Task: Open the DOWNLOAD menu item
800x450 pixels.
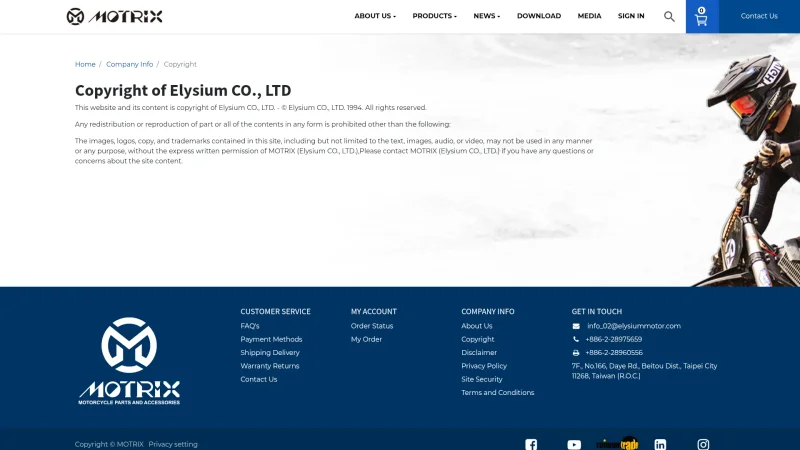Action: click(x=539, y=16)
